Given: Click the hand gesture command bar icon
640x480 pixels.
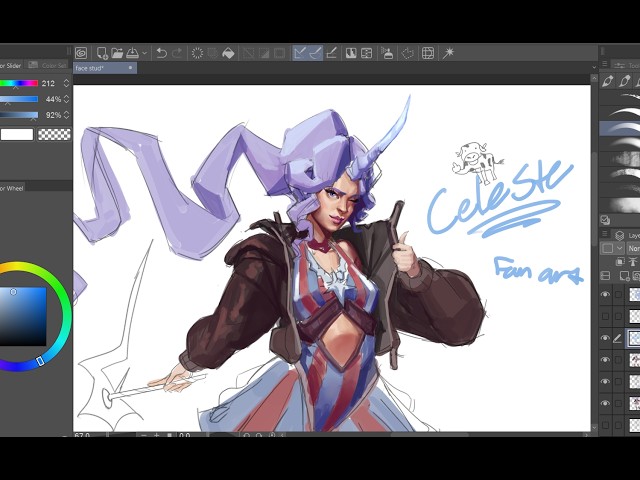Looking at the screenshot, I should tap(407, 53).
